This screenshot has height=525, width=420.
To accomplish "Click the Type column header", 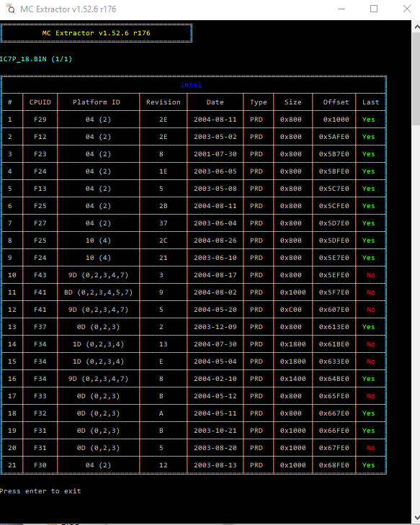I will tap(258, 102).
